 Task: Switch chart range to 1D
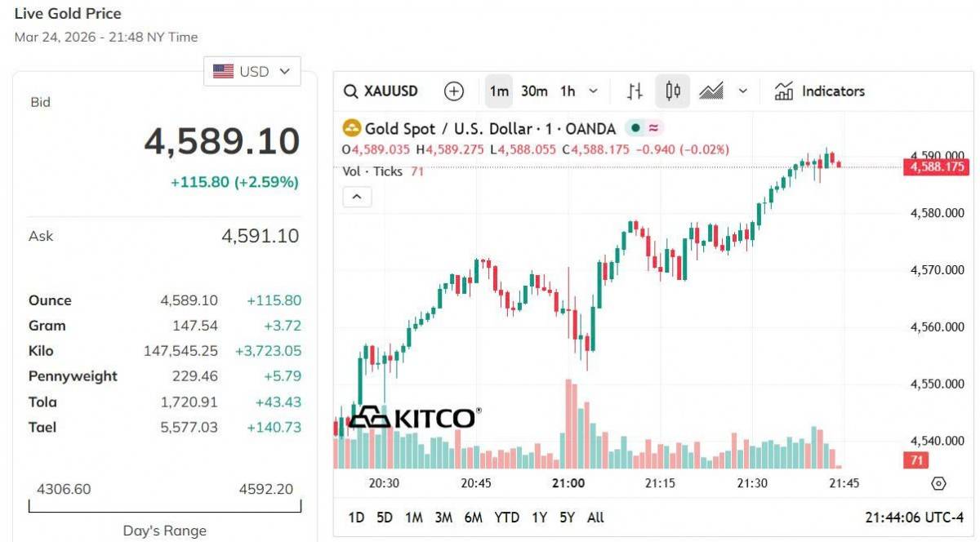(x=357, y=518)
